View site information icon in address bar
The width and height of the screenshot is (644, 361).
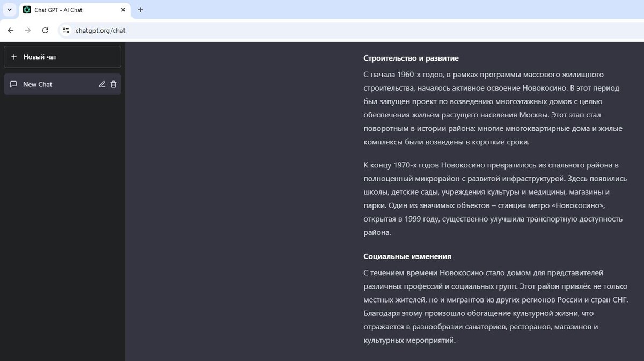(x=65, y=31)
